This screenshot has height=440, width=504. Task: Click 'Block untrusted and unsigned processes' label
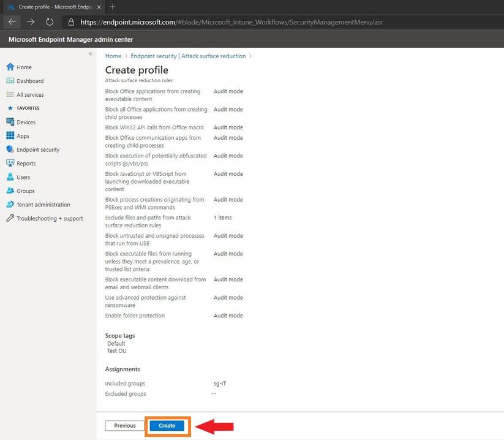154,240
